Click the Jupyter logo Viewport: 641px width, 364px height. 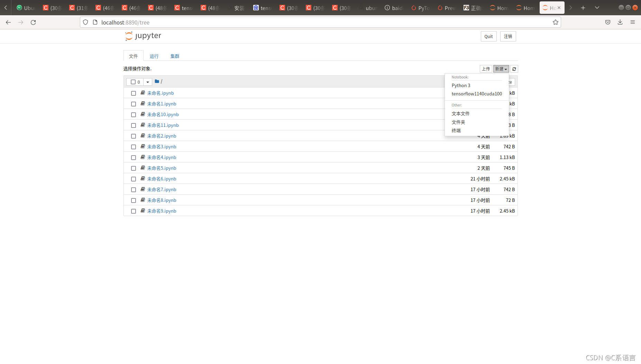[x=143, y=36]
